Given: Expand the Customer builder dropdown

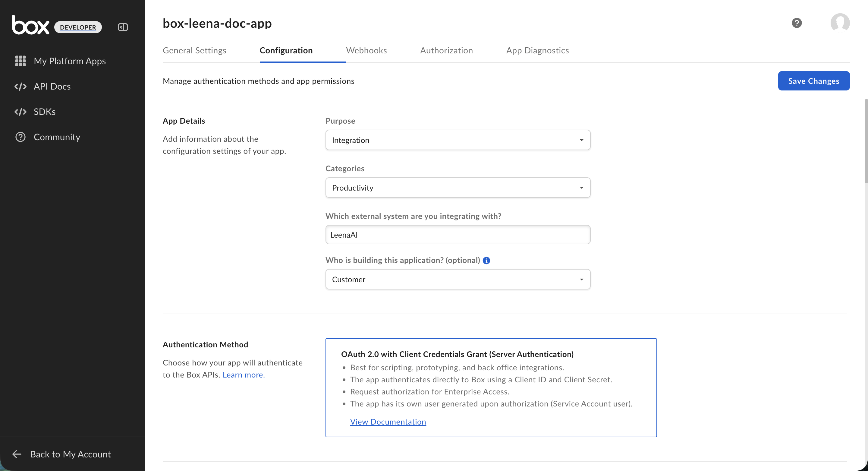Looking at the screenshot, I should [x=458, y=280].
